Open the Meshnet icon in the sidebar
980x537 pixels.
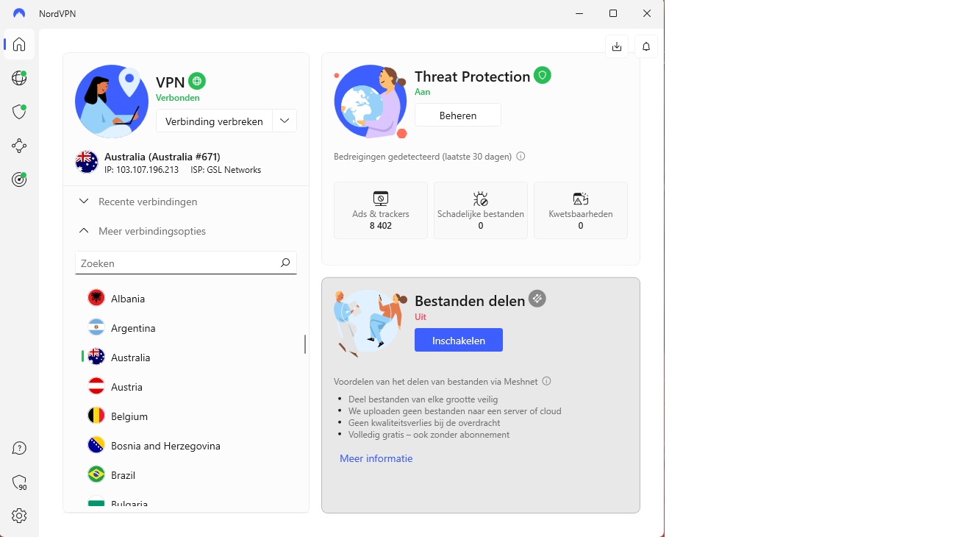(x=19, y=146)
